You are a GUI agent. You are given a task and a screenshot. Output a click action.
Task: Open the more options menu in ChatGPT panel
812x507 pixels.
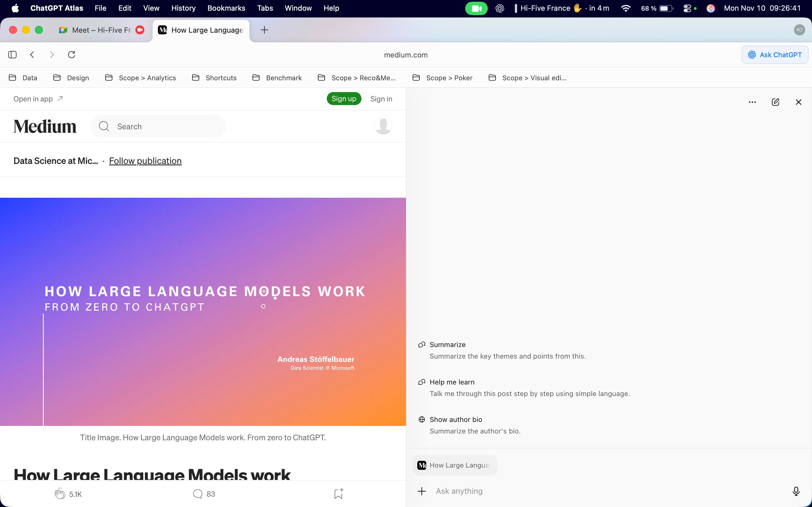752,102
